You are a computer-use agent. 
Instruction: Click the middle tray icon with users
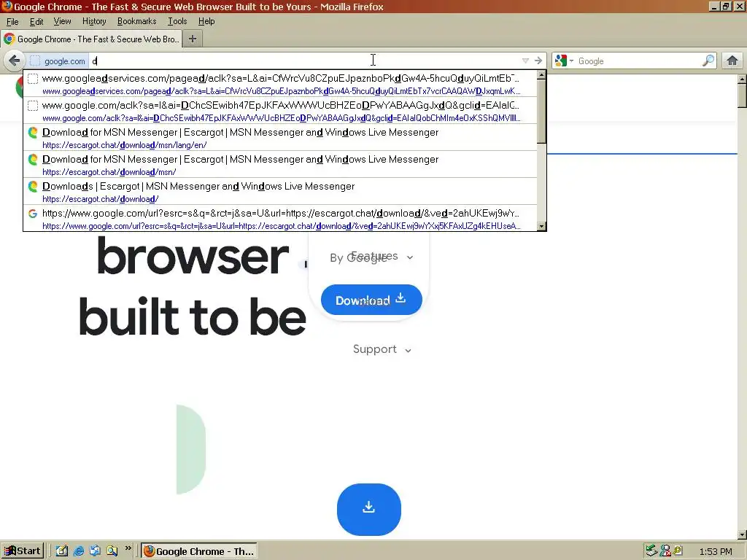[665, 551]
